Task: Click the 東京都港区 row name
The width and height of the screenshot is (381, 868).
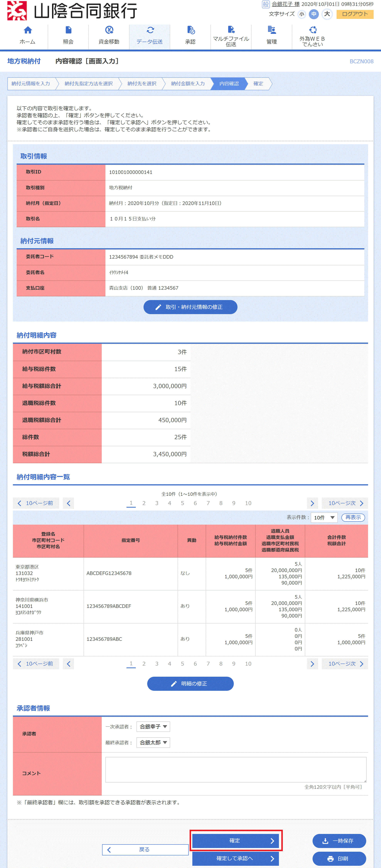Action: click(x=27, y=567)
